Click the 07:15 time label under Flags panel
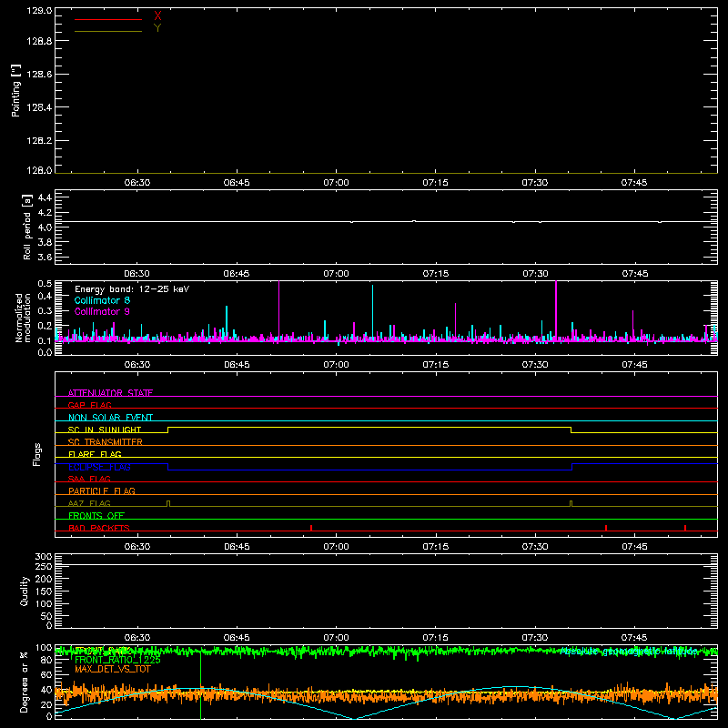This screenshot has width=728, height=728. (436, 547)
